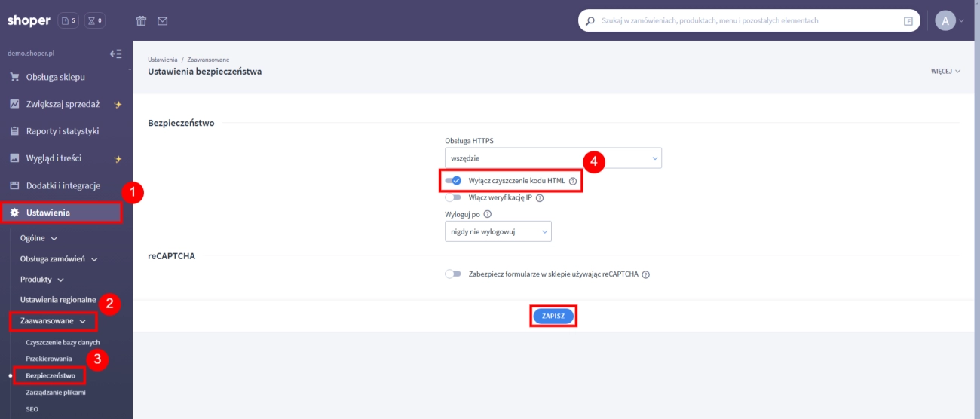Expand the Produkty submenu

click(x=41, y=279)
